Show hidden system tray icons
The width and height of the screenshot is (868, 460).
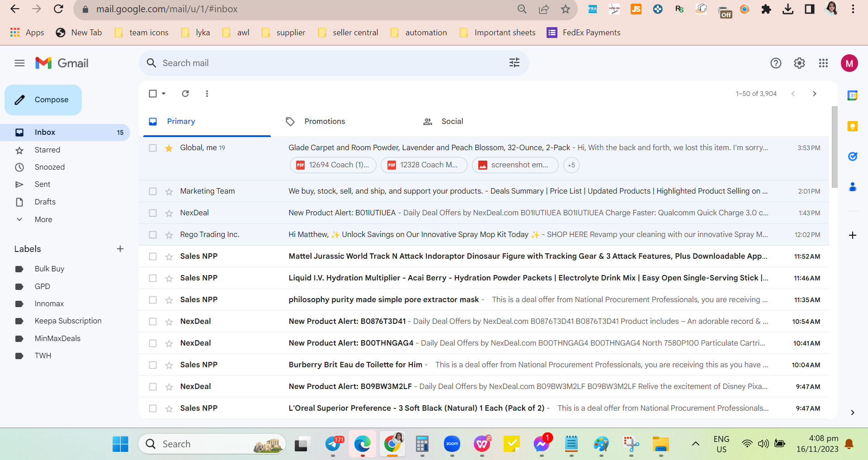696,444
